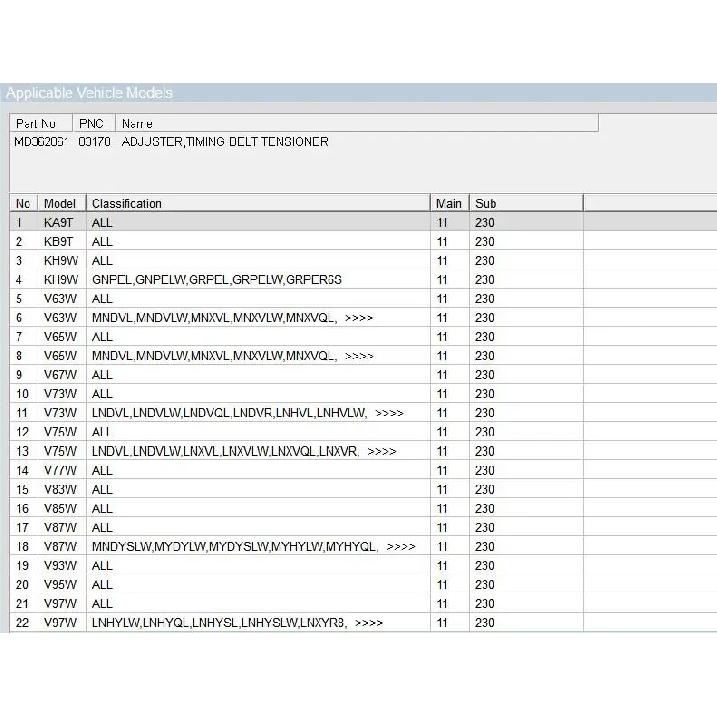This screenshot has height=717, width=717.
Task: Click row 6 classification MNDVL,MNDVLW,MNXVL
Action: [232, 318]
